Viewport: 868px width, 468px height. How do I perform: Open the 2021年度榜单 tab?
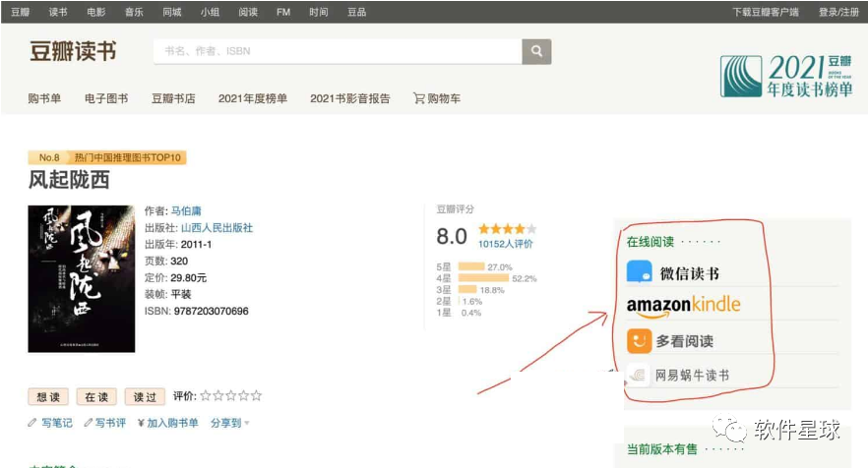point(252,98)
